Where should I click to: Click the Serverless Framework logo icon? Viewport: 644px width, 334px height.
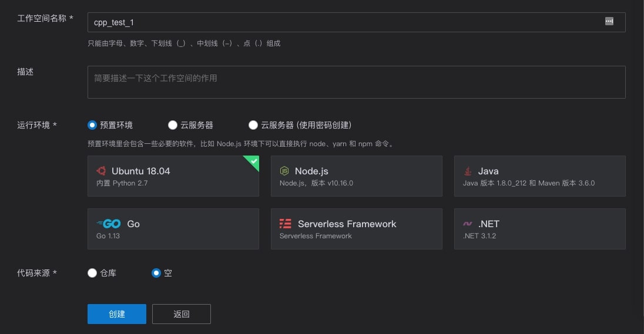pos(286,224)
